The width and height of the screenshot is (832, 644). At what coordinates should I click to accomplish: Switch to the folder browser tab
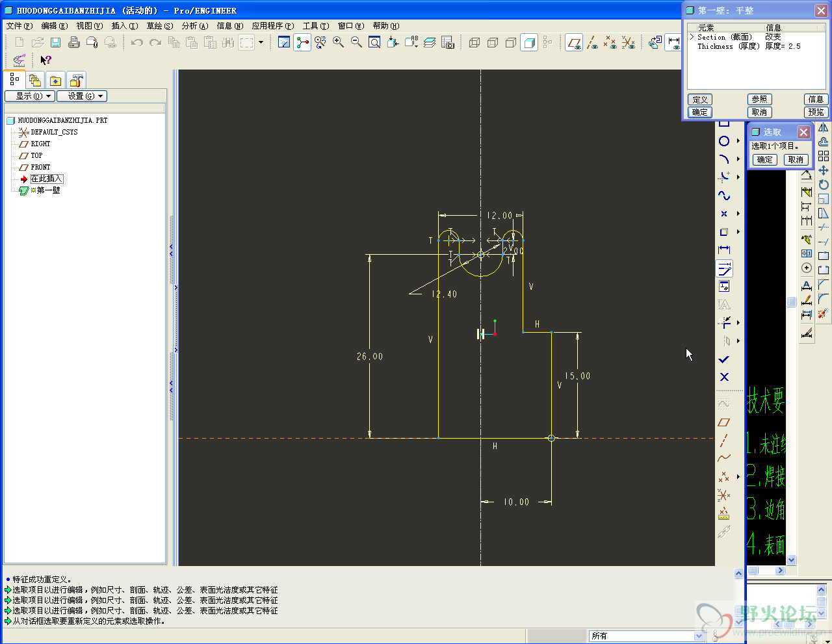coord(35,81)
